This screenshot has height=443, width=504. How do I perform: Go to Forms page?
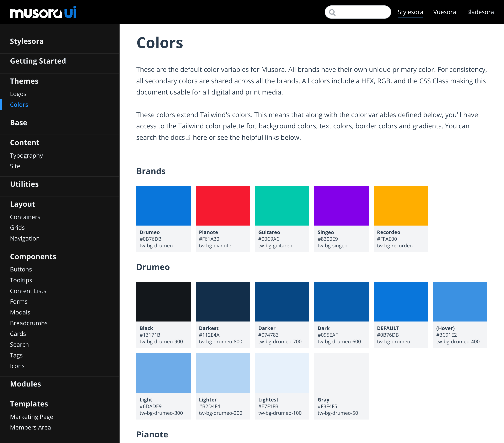(18, 302)
